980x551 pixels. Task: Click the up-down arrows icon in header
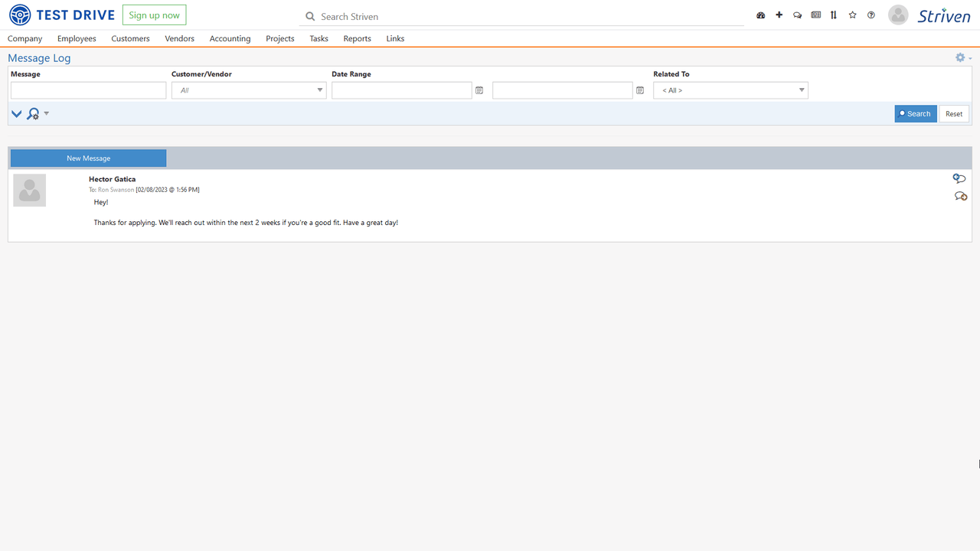[x=834, y=15]
